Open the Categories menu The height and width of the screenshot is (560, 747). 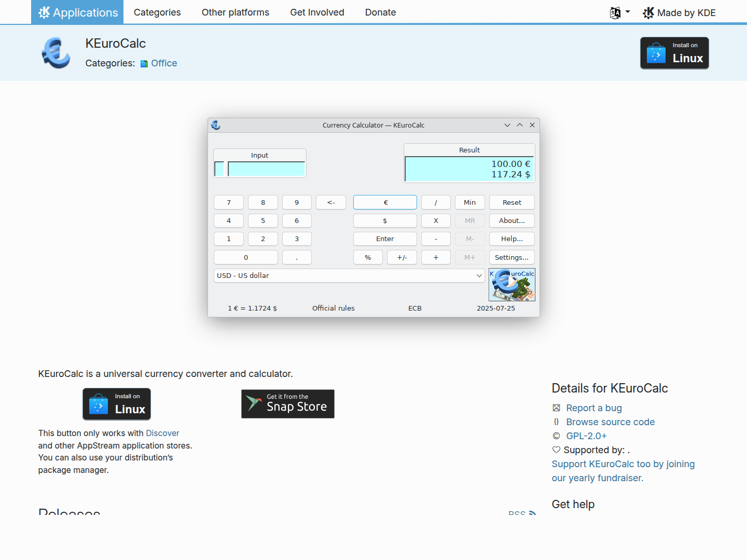(157, 12)
